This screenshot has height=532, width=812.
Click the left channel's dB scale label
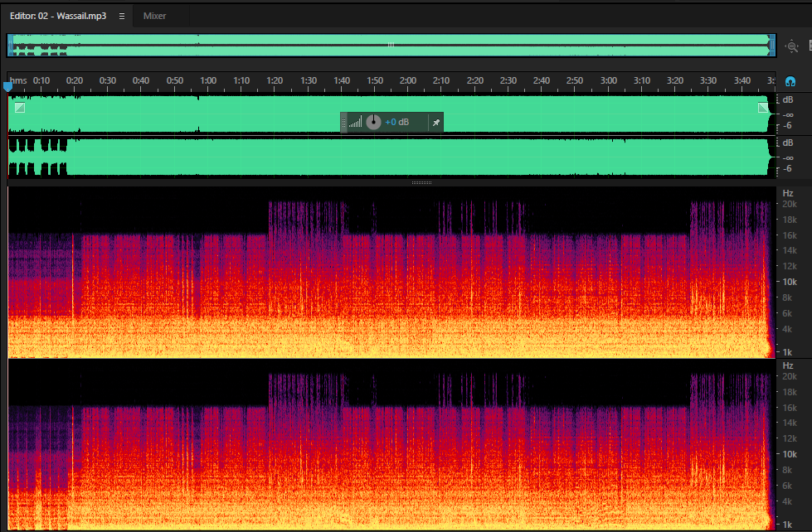[788, 100]
